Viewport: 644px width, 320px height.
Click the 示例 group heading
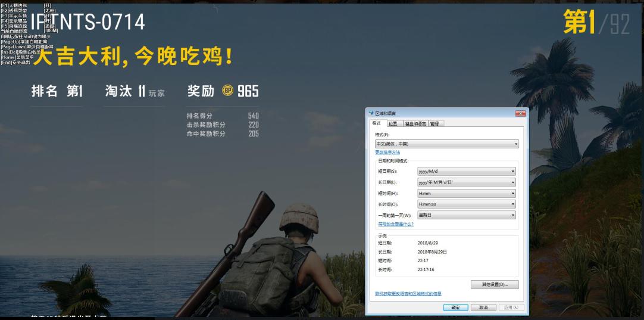(382, 236)
